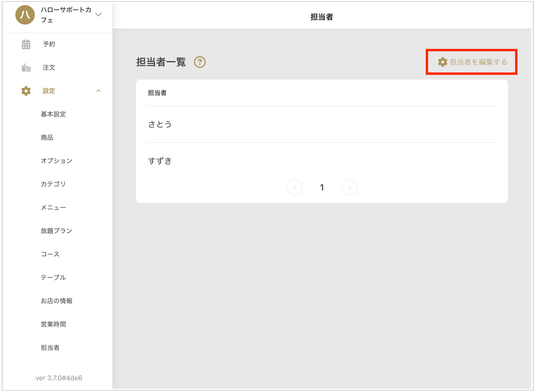Select the さとう row in the staff list
The height and width of the screenshot is (392, 535).
click(322, 124)
